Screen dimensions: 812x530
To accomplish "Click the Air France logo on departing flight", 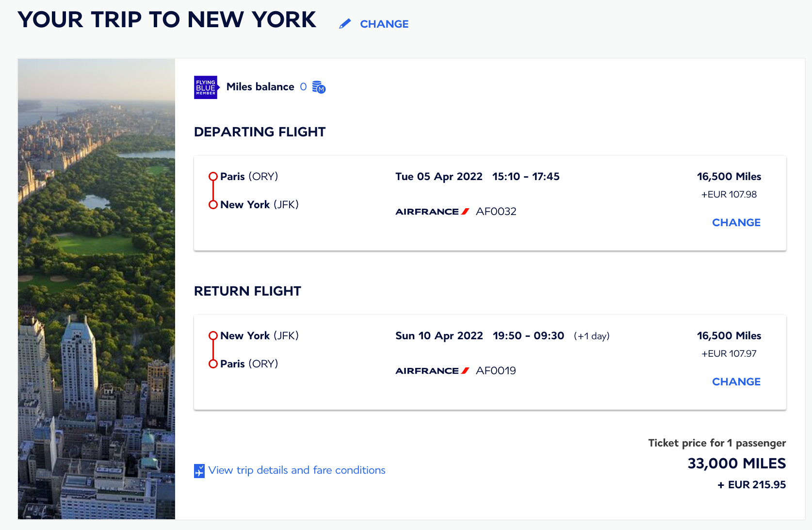I will (432, 212).
